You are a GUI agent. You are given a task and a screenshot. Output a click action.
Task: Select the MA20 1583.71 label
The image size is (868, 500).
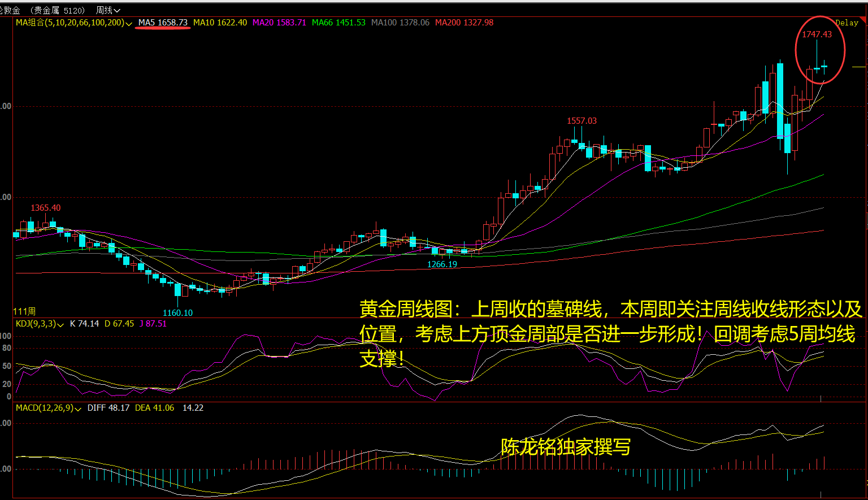279,23
